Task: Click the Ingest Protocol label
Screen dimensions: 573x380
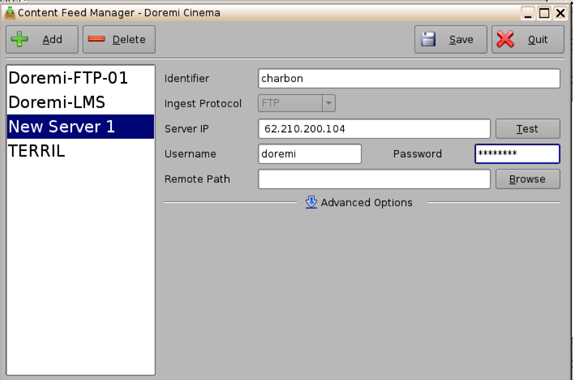Action: (203, 103)
